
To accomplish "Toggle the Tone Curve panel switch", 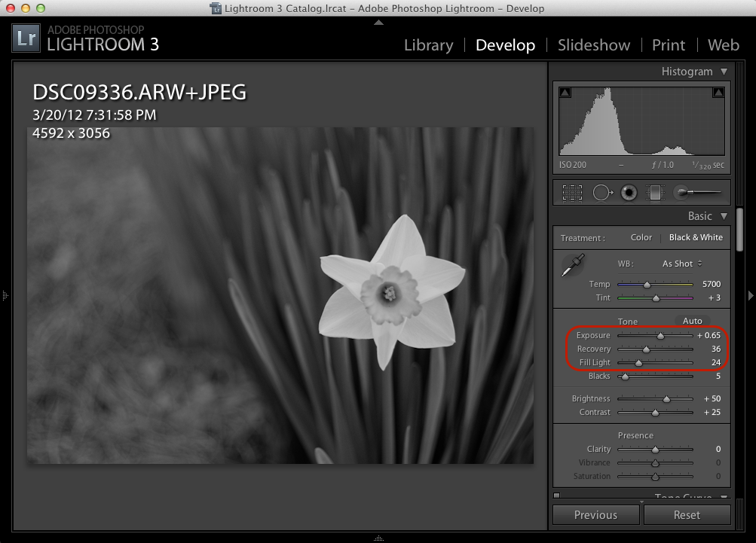I will point(556,496).
